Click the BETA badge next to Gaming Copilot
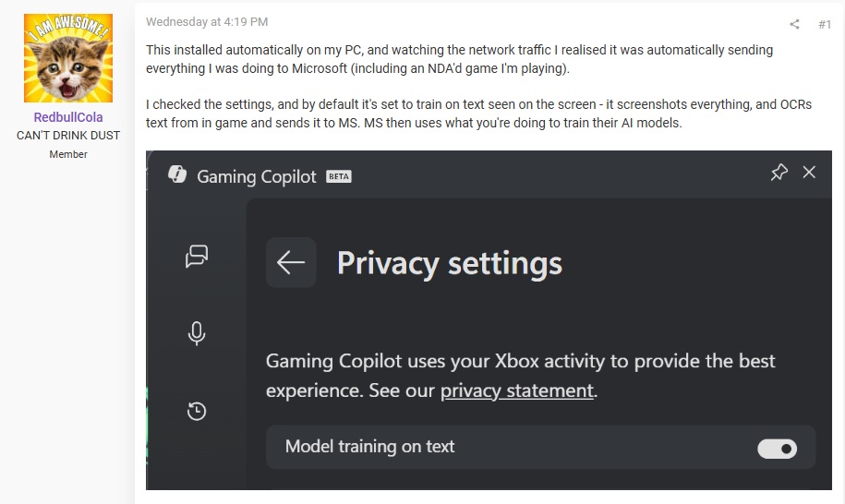Viewport: 845px width, 504px height. click(x=339, y=176)
